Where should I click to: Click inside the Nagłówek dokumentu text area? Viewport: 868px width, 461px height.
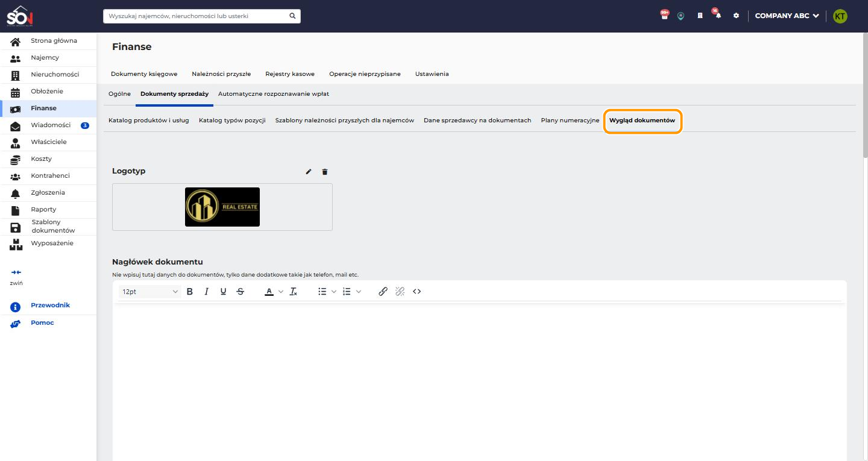(480, 383)
